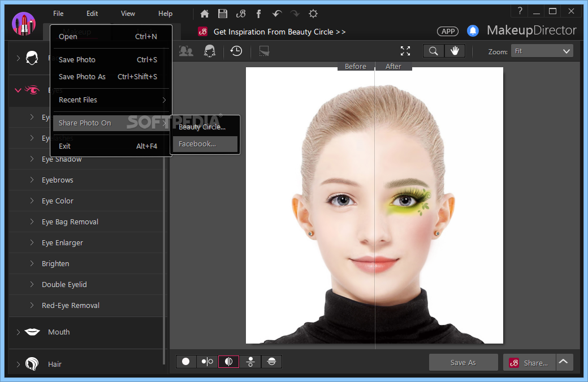Screen dimensions: 588x382
Task: Expand Double Eyelid options
Action: [32, 285]
